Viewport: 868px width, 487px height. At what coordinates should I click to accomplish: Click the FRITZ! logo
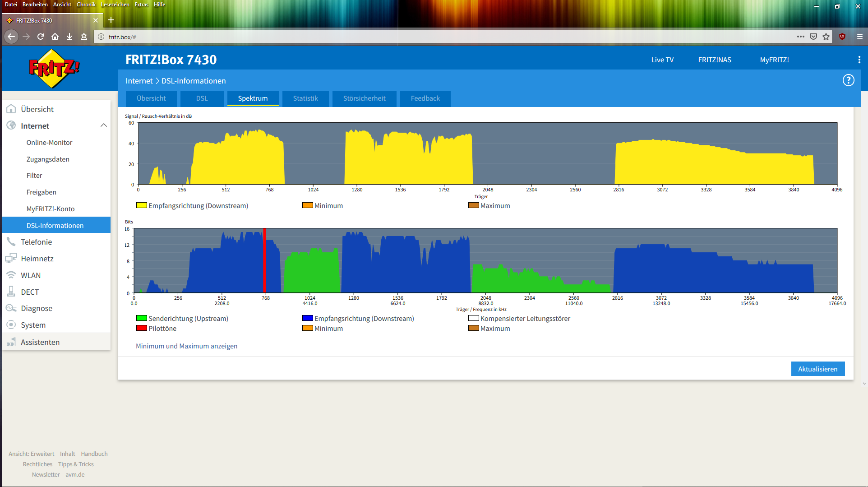54,68
